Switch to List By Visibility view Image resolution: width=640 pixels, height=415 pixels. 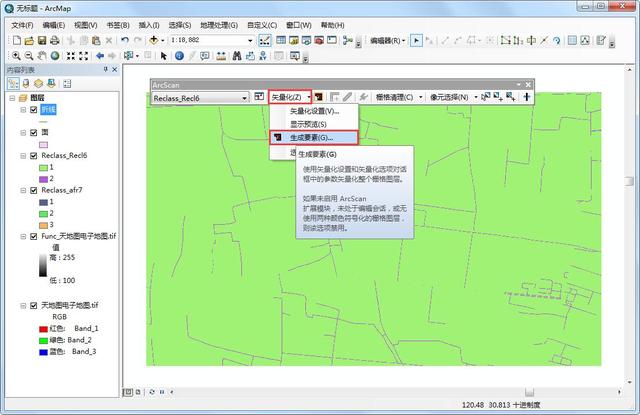point(38,84)
